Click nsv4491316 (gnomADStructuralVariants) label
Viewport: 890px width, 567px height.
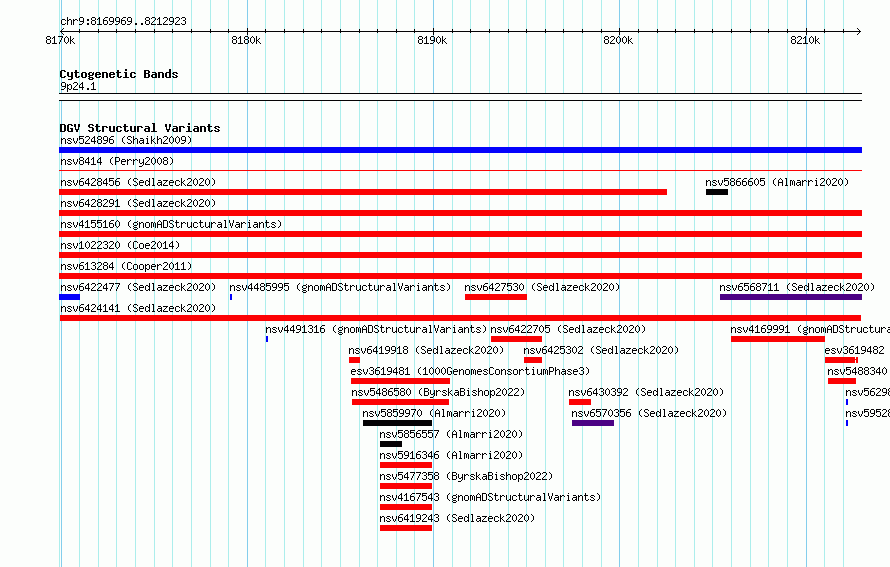tap(376, 329)
